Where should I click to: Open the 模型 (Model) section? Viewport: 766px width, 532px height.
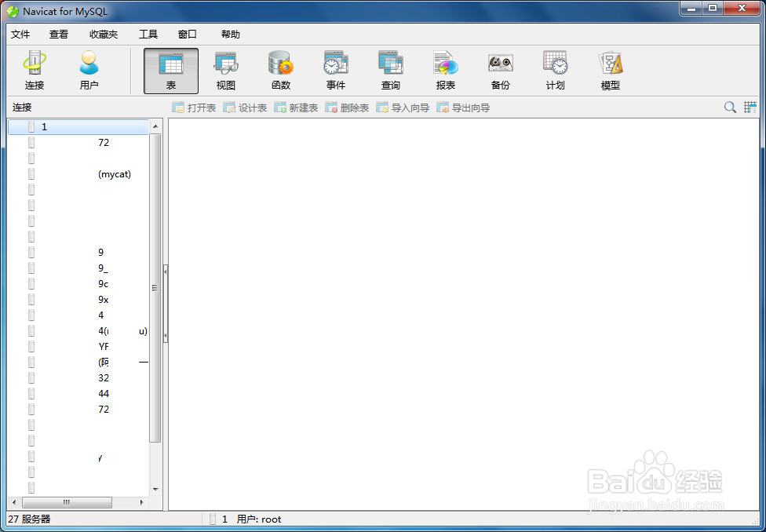[610, 71]
